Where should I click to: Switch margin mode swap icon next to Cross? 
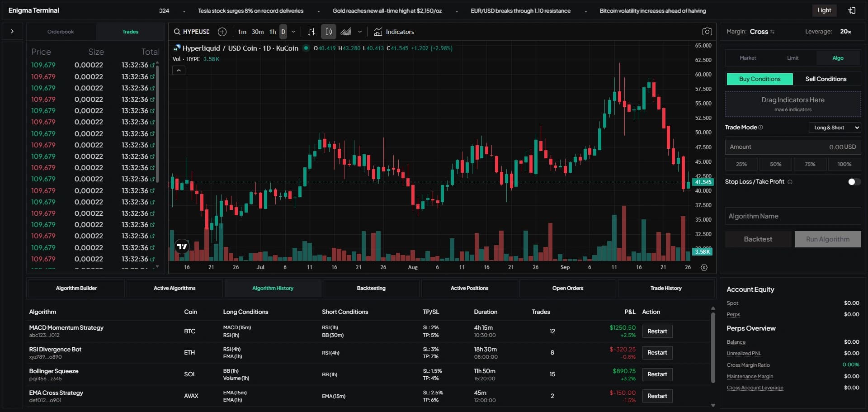click(x=772, y=32)
